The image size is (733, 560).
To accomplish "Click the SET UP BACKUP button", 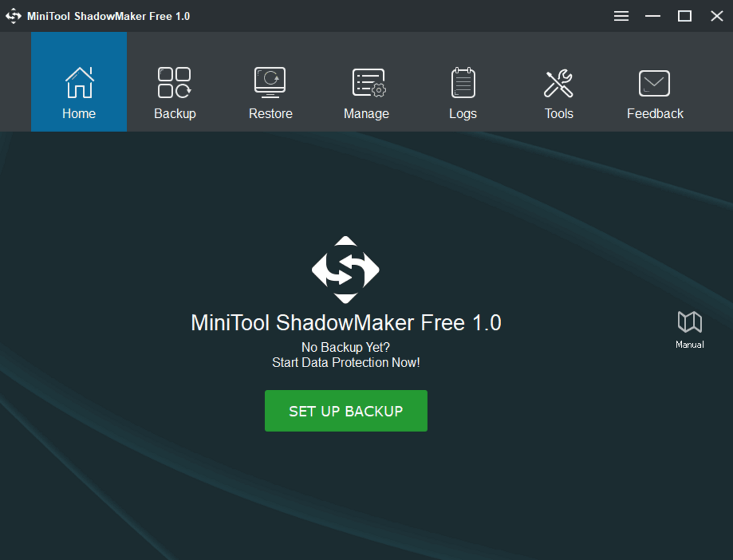I will (346, 411).
